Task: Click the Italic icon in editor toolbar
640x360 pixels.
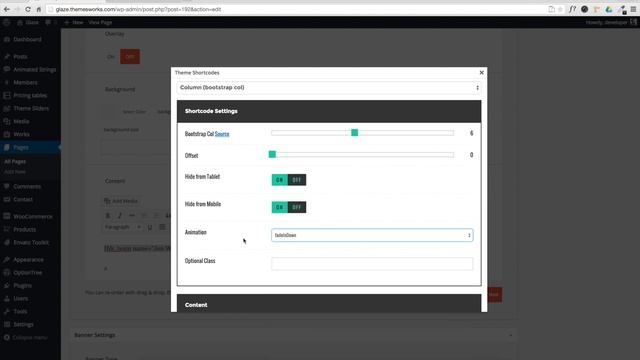Action: 120,216
